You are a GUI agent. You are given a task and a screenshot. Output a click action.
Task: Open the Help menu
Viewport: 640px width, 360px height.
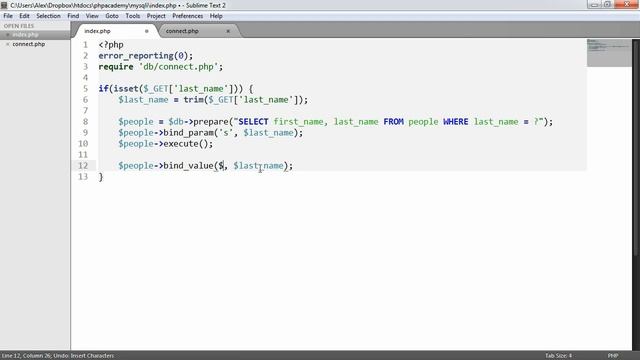coord(216,16)
